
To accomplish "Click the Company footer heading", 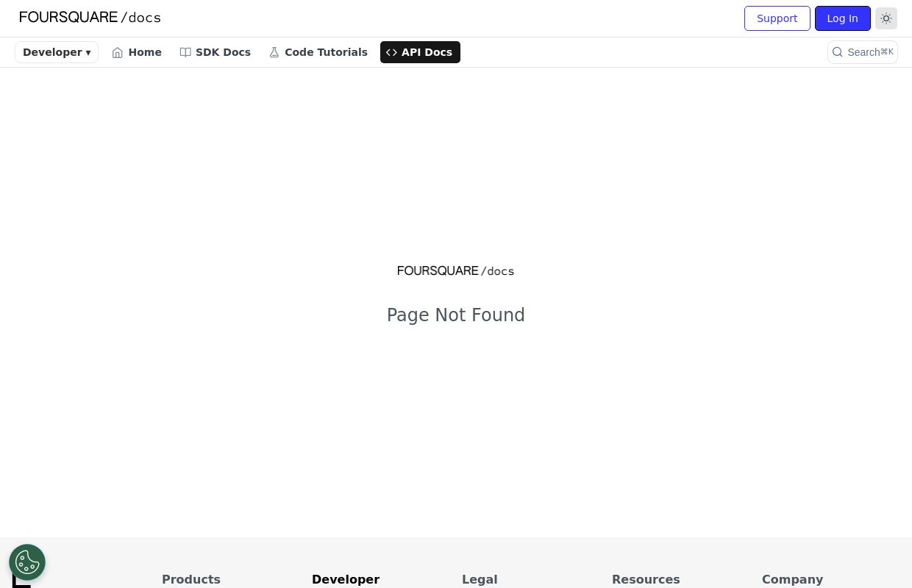I will (792, 579).
